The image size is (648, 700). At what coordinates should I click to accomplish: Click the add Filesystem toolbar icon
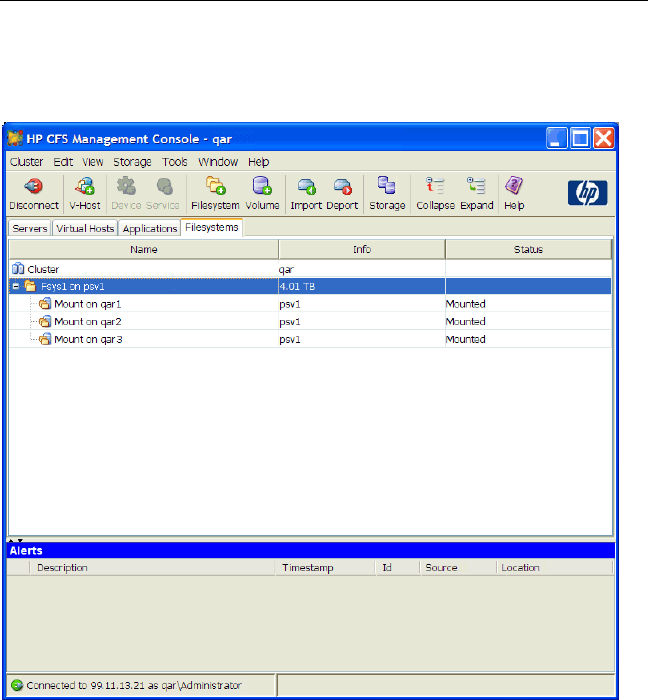(215, 186)
